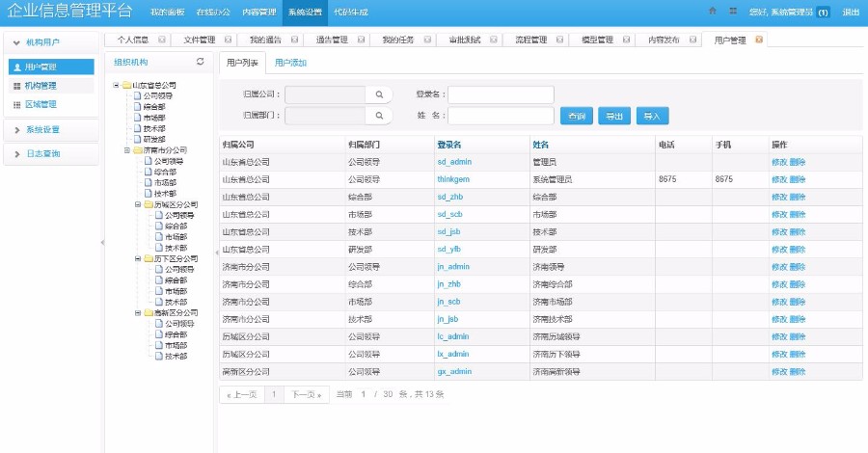Viewport: 868px width, 453px height.
Task: Click the 山东省总公司 folder icon
Action: point(126,85)
